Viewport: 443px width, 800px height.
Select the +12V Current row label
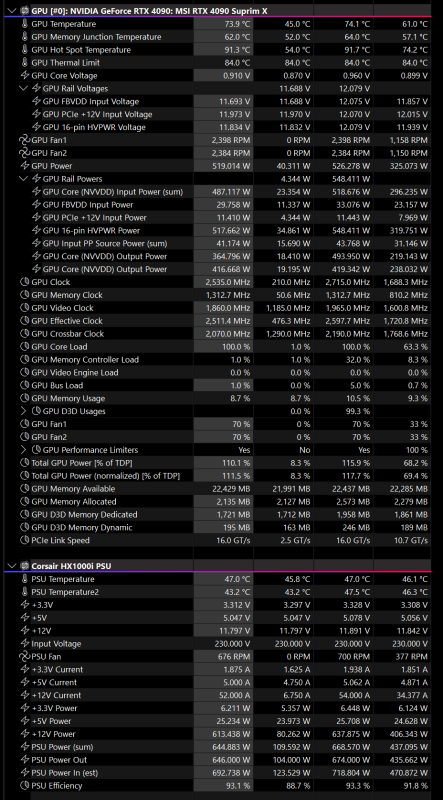56,695
